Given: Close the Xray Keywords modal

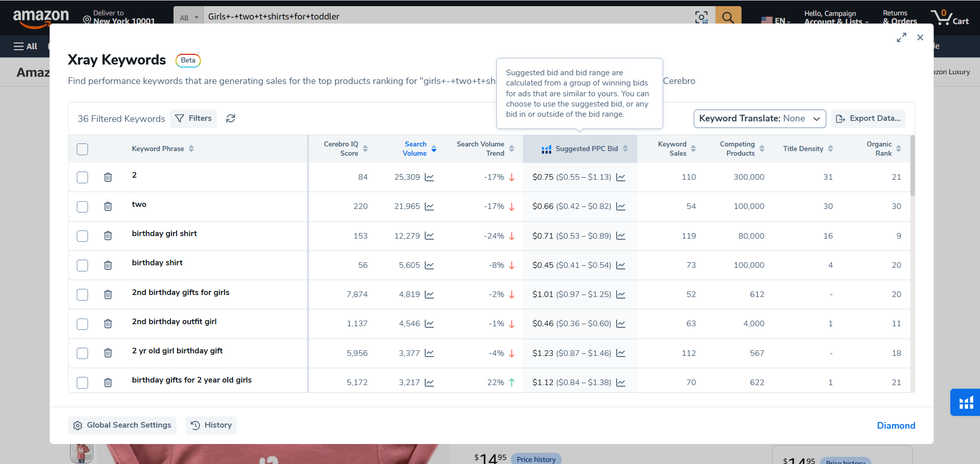Looking at the screenshot, I should click(x=920, y=37).
